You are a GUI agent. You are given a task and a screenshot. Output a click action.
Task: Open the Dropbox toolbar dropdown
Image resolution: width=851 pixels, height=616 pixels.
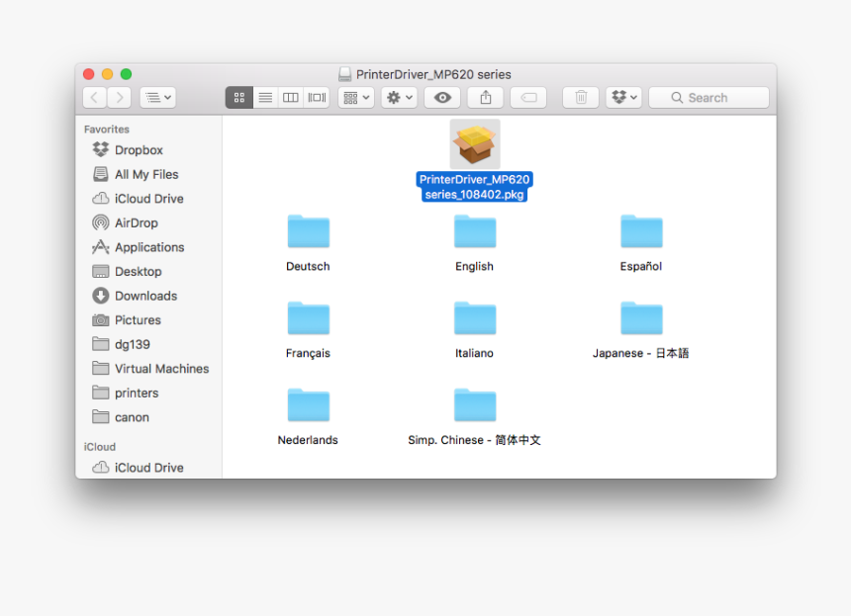pyautogui.click(x=623, y=98)
